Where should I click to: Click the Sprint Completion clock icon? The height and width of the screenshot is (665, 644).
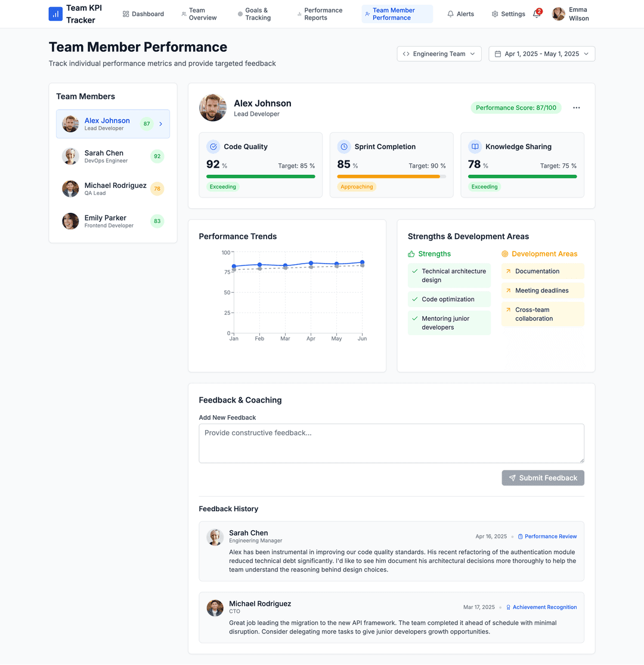click(x=344, y=146)
